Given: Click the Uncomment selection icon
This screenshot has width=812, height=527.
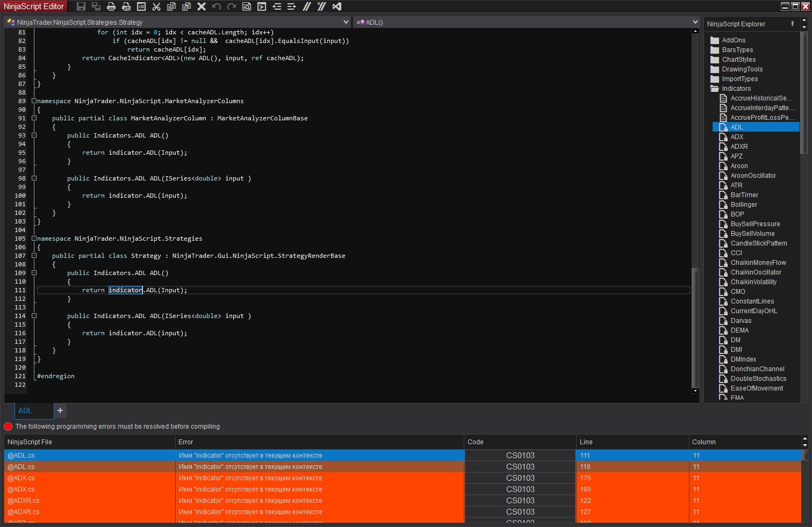Looking at the screenshot, I should click(322, 6).
